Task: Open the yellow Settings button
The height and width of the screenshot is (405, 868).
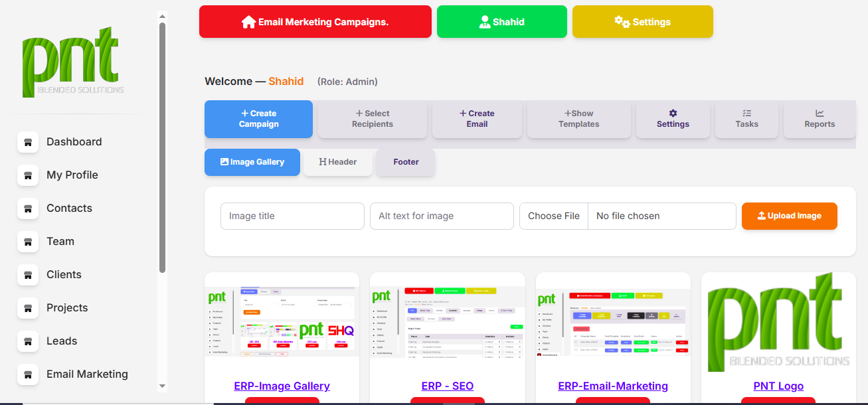Action: pyautogui.click(x=643, y=22)
